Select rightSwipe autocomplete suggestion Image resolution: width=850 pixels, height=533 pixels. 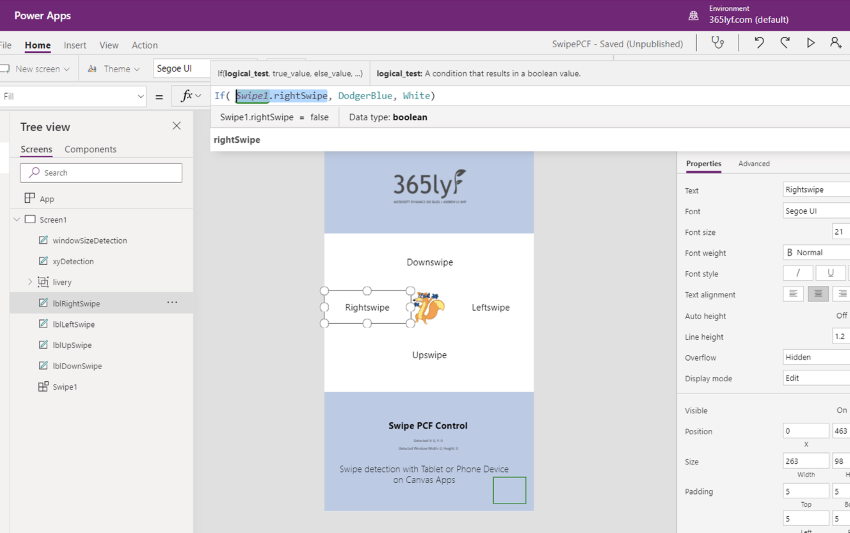(x=237, y=140)
